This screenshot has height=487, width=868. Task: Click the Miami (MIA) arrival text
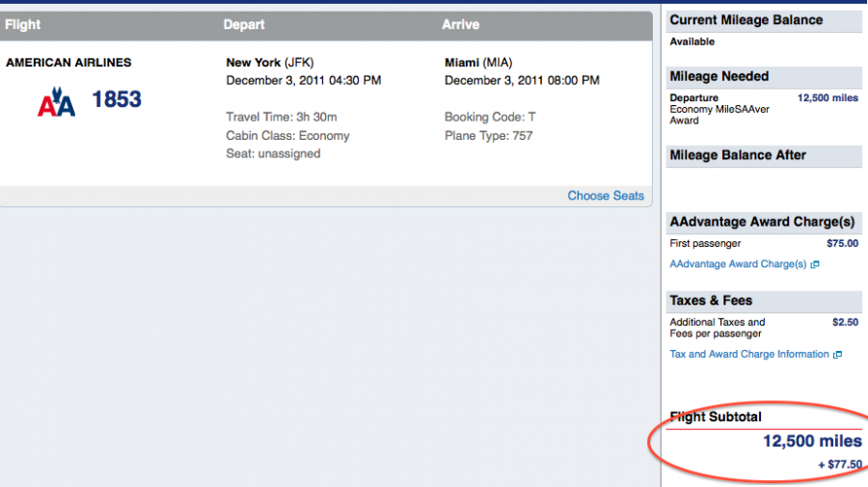click(x=478, y=63)
